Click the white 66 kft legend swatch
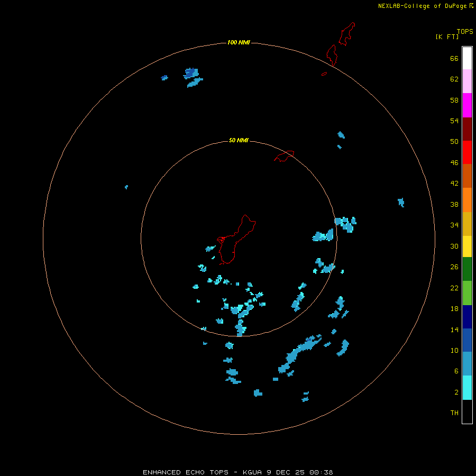The width and height of the screenshot is (476, 476). click(467, 58)
